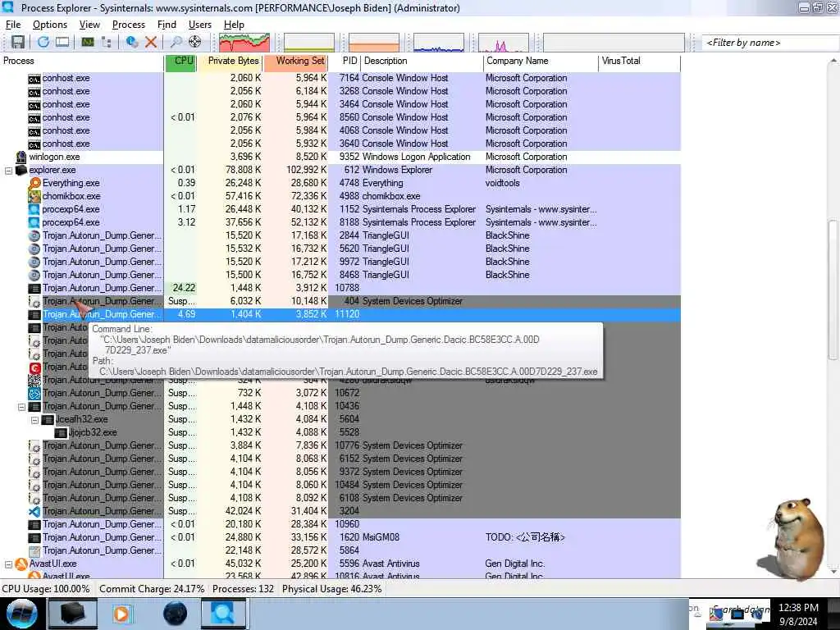Toggle the lower pane toolbar icon
The width and height of the screenshot is (840, 630).
[x=62, y=42]
